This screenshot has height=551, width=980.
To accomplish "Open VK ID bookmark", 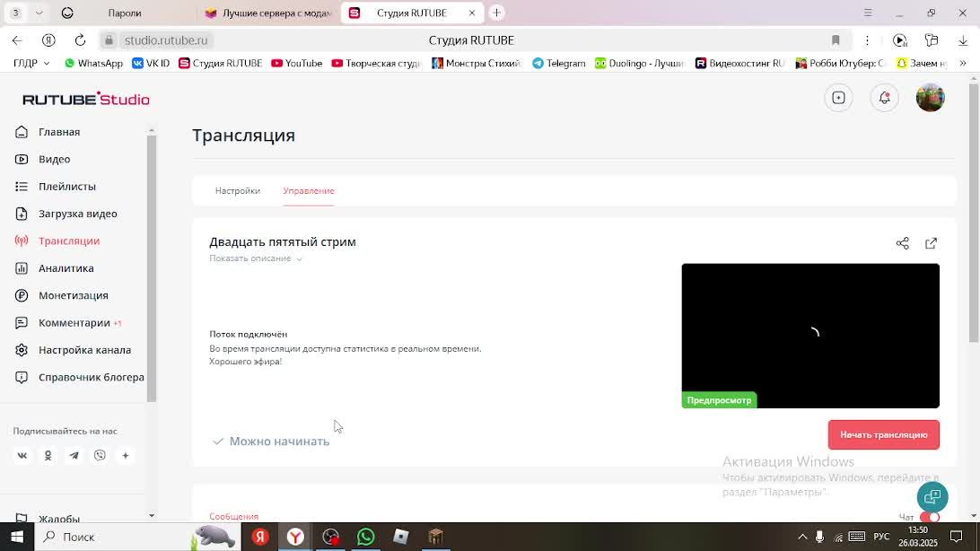I will click(151, 63).
